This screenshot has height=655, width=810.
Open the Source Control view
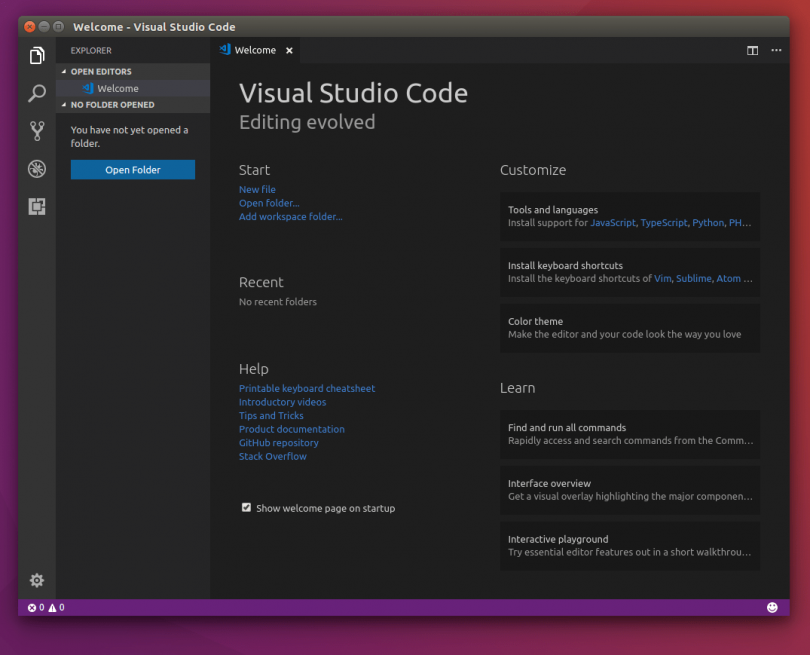click(x=36, y=131)
